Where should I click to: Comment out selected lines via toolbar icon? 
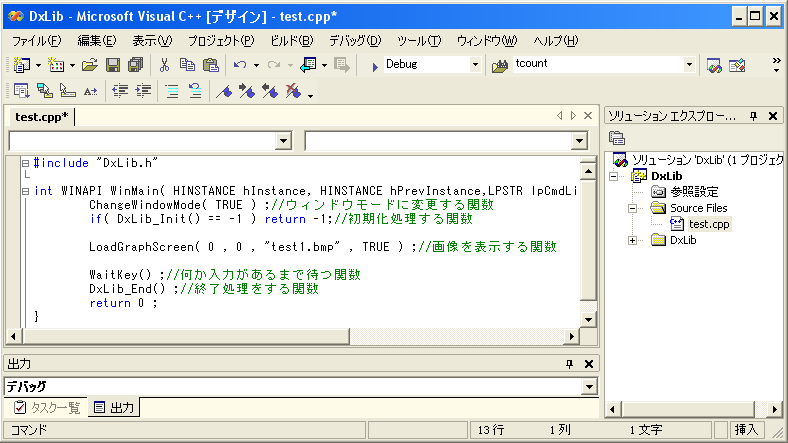tap(172, 91)
